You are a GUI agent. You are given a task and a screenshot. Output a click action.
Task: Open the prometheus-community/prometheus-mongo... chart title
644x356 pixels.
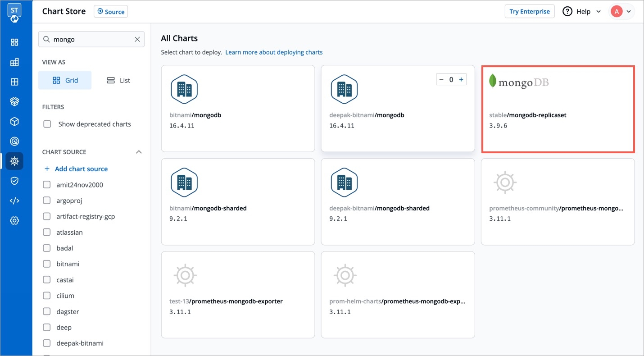tap(556, 208)
